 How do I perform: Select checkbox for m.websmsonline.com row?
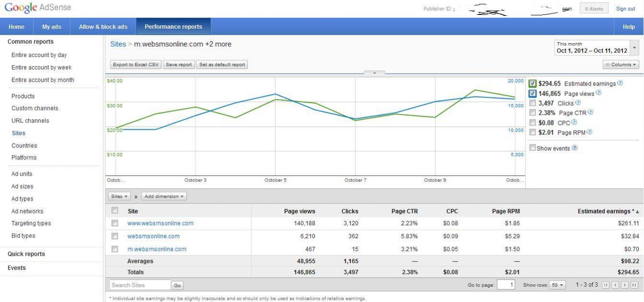(115, 249)
